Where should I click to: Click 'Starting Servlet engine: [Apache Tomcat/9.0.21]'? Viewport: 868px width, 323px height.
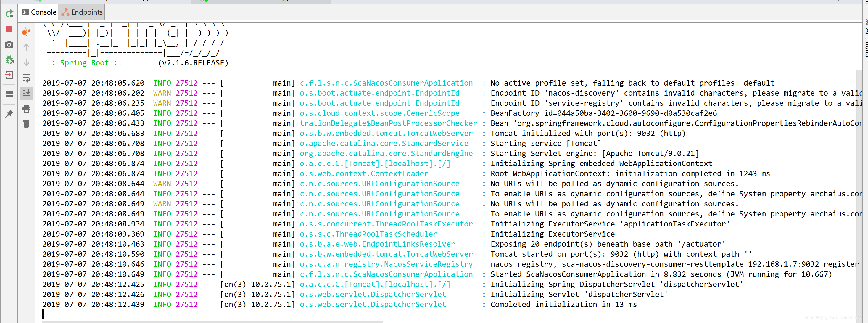coord(594,154)
